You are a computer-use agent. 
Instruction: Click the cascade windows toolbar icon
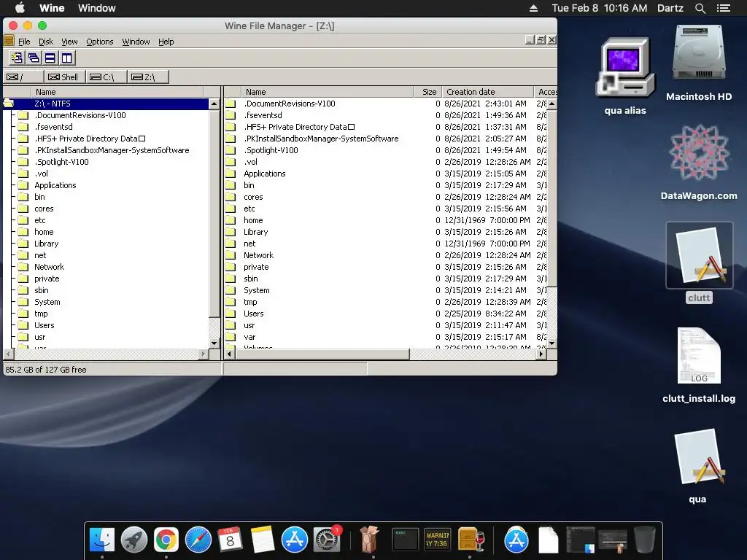click(34, 58)
